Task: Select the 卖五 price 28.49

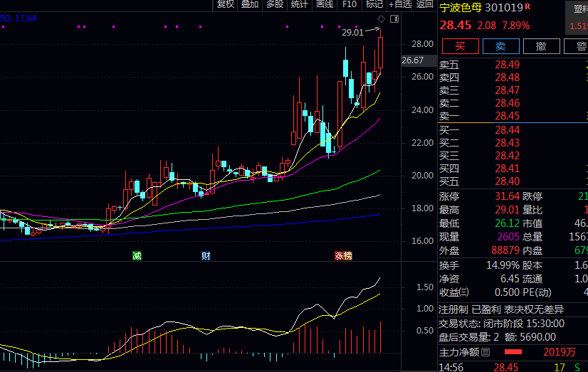Action: point(507,65)
